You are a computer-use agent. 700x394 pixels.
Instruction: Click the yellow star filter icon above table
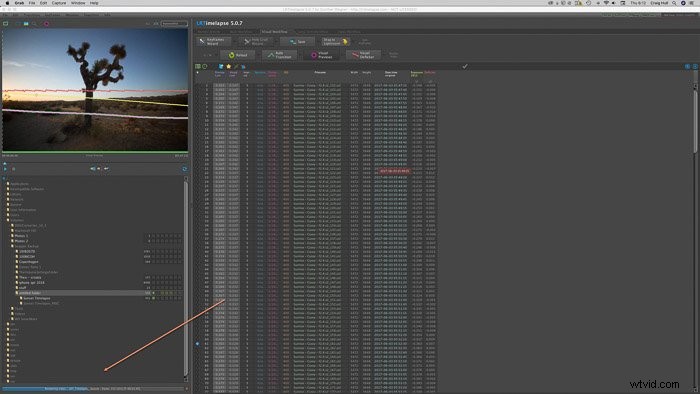pos(229,66)
